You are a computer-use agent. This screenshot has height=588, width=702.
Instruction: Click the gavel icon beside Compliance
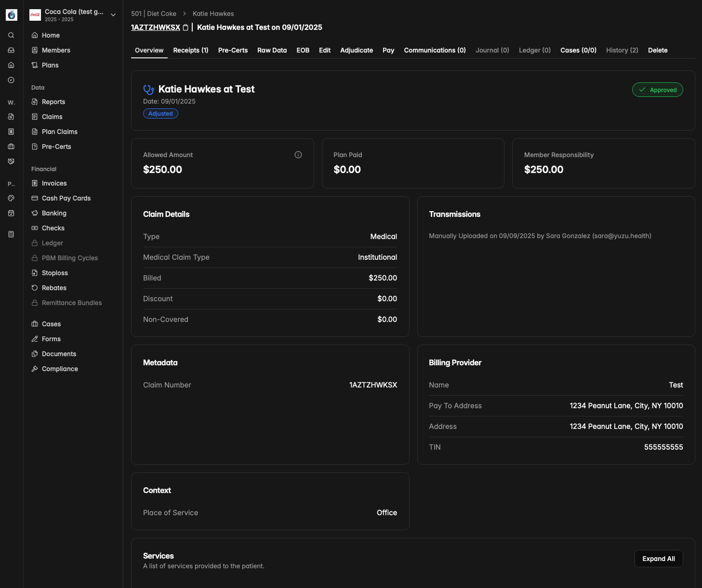point(35,369)
